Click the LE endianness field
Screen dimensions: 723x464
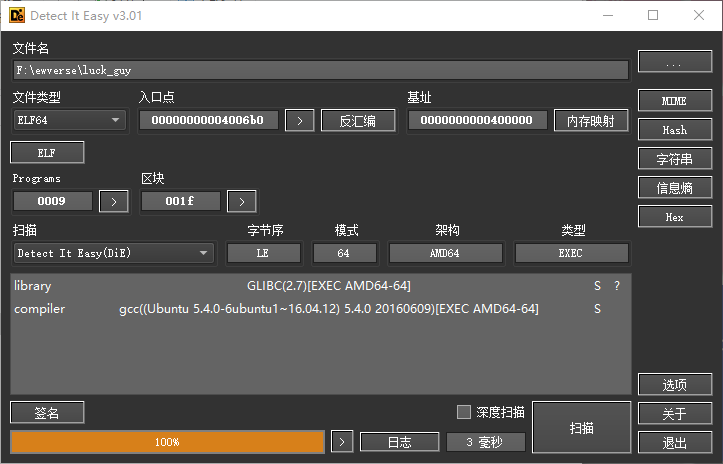click(264, 253)
